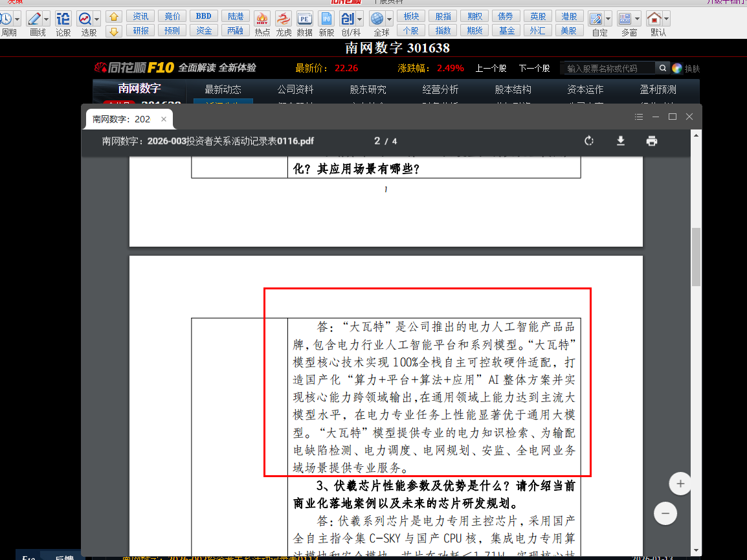Open the 资本运作 tab
Viewport: 747px width, 560px height.
pyautogui.click(x=586, y=89)
